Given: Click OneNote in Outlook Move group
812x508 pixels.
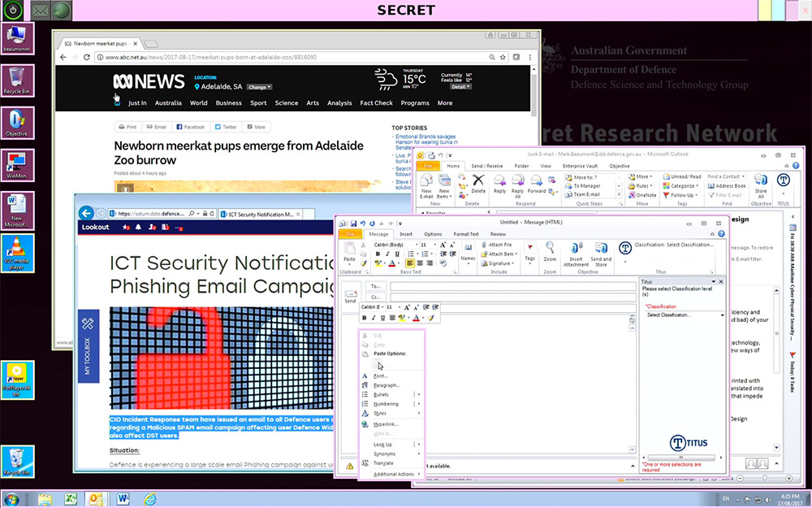Looking at the screenshot, I should coord(642,195).
